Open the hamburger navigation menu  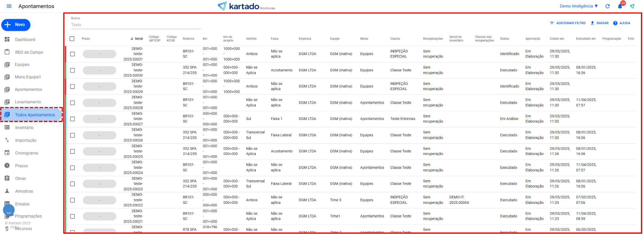pos(9,6)
